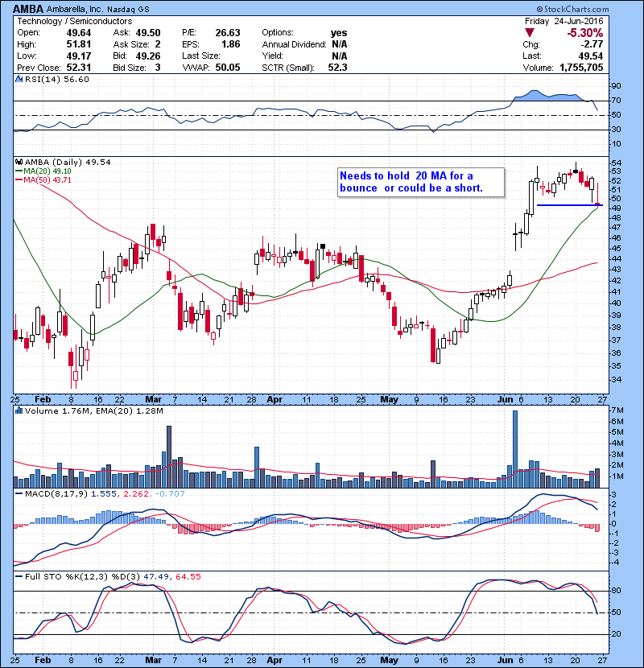The width and height of the screenshot is (644, 668).
Task: Click the Technology / Semiconductors sector label
Action: pyautogui.click(x=74, y=21)
